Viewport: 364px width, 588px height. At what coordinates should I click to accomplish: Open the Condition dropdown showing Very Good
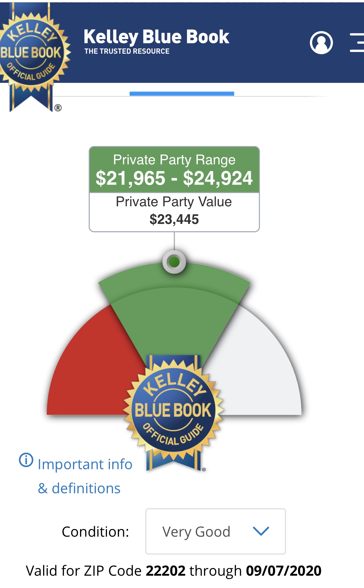click(x=215, y=531)
